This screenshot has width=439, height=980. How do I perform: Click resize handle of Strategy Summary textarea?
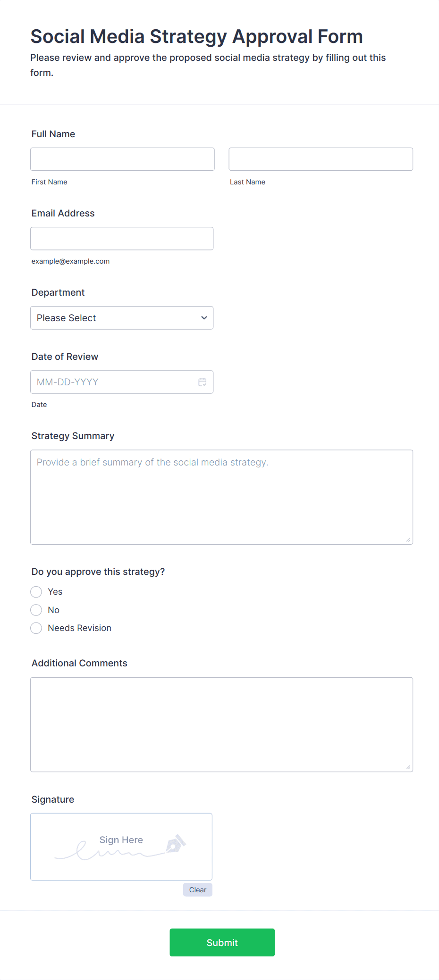click(408, 540)
